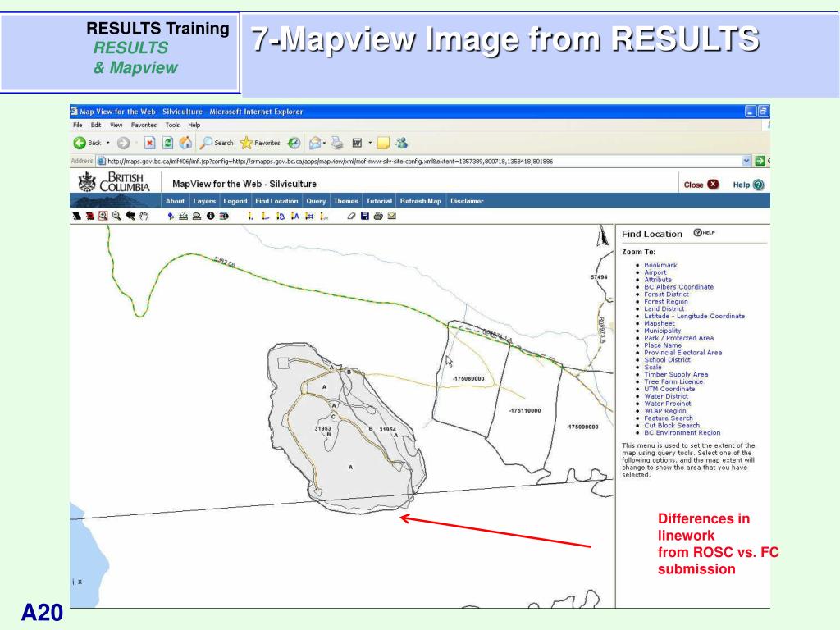Click the Timber Supply Area link
Image resolution: width=840 pixels, height=630 pixels.
(676, 374)
